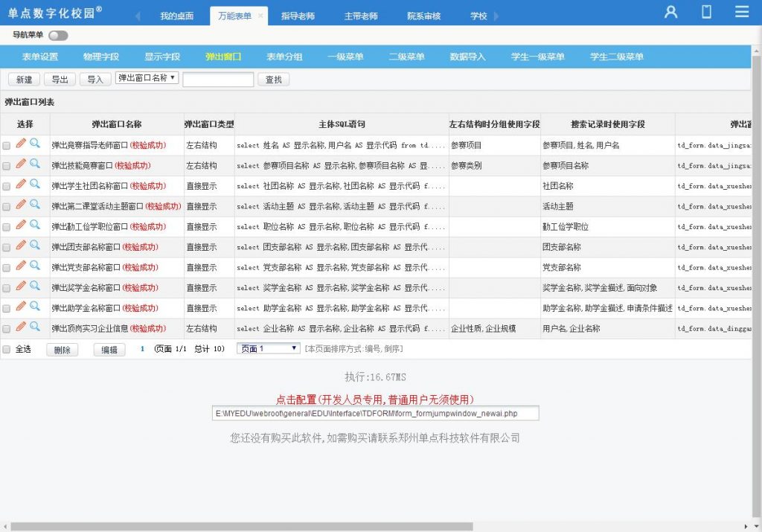The width and height of the screenshot is (762, 532).
Task: View magnifier for 弹出竞赛指导老师窗口 row
Action: pyautogui.click(x=34, y=143)
